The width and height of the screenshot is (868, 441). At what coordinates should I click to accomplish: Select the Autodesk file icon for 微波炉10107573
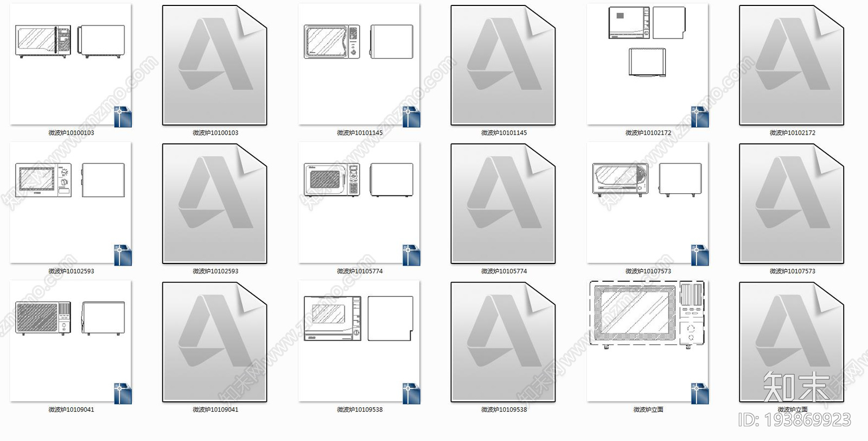point(792,204)
